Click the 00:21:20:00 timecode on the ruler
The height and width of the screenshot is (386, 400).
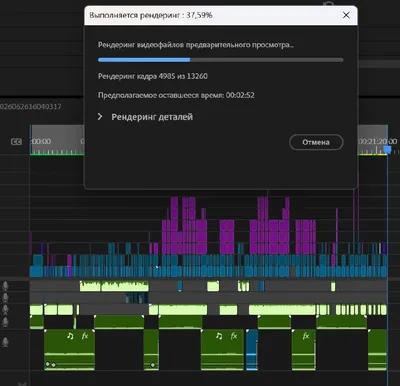tap(378, 141)
